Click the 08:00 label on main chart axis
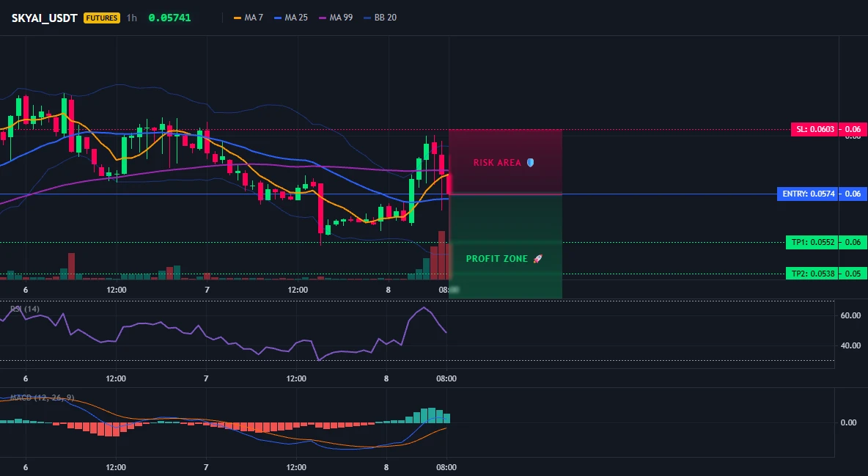The image size is (868, 476). click(449, 290)
